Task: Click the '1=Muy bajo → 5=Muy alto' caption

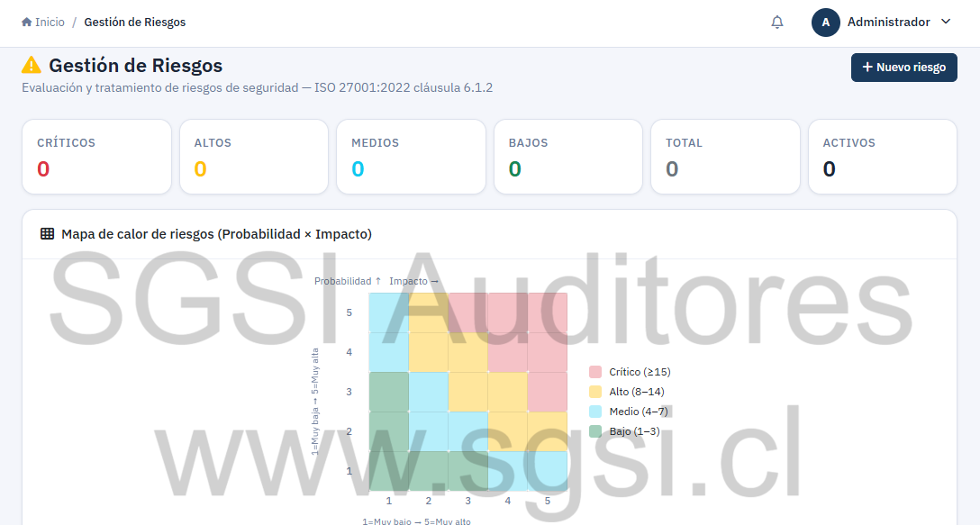Action: [417, 520]
